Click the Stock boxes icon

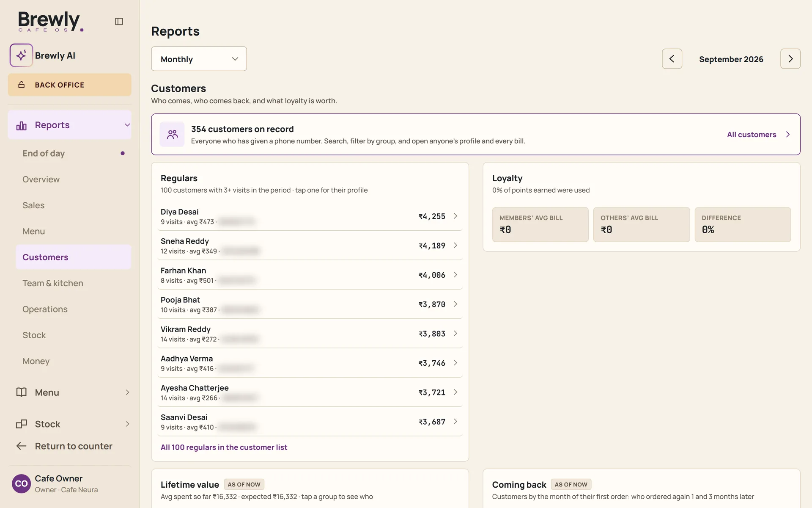[22, 424]
